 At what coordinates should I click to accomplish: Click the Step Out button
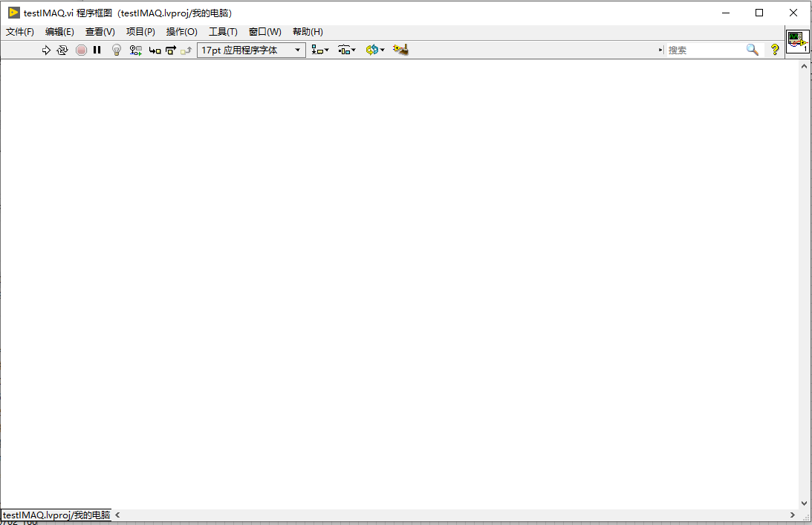[186, 50]
